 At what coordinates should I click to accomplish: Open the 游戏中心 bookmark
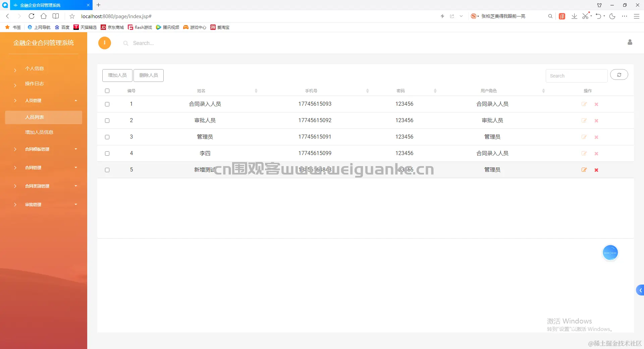tap(195, 27)
